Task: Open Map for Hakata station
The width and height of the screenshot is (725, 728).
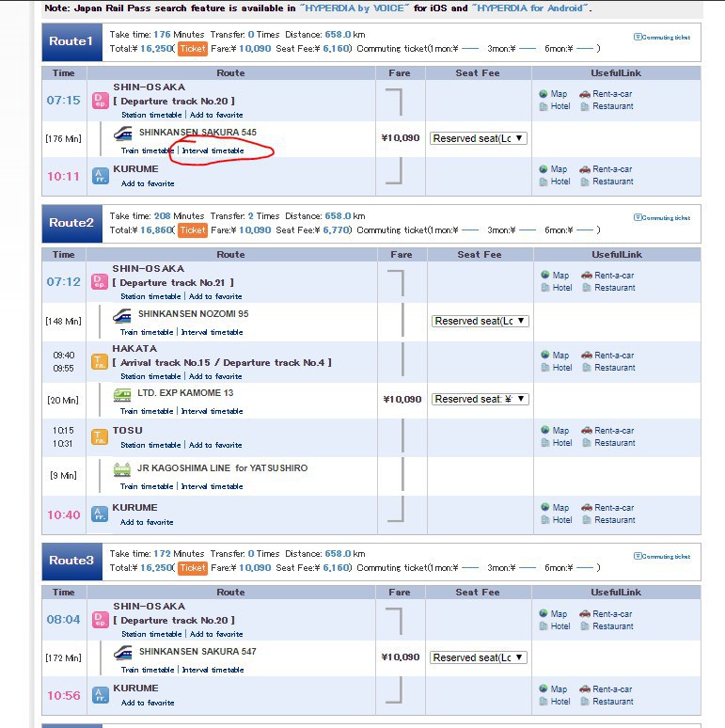Action: (555, 356)
